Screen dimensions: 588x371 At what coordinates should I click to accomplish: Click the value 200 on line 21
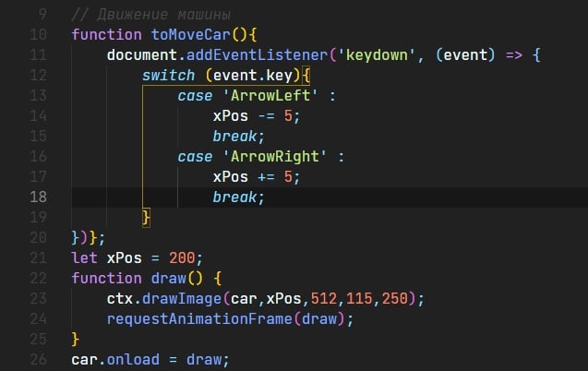tap(182, 257)
